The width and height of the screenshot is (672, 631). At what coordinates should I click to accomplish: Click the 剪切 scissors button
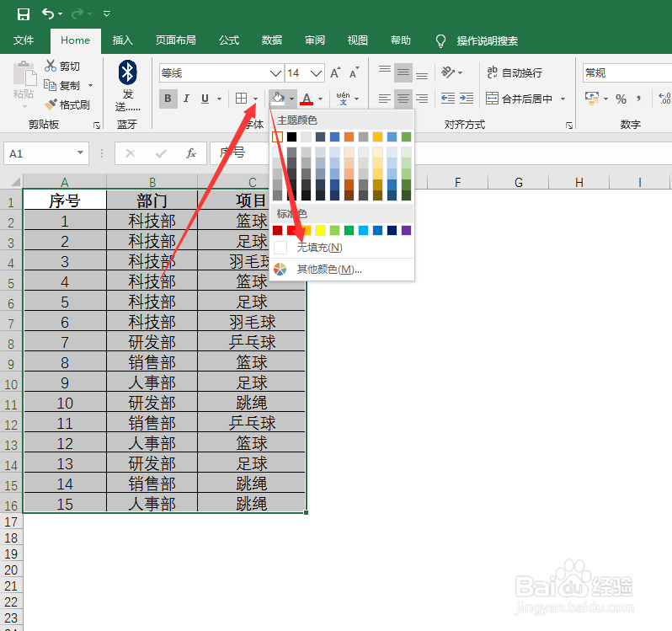[x=61, y=66]
